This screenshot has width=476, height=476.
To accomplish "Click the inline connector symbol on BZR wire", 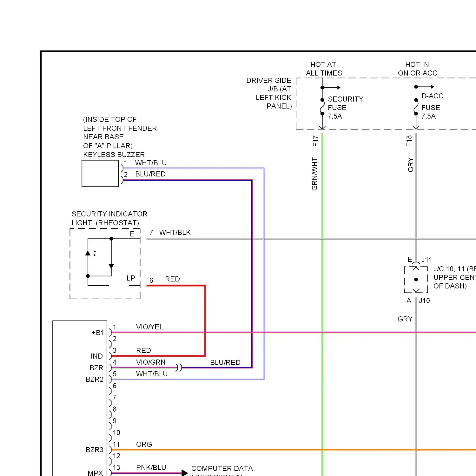I will pyautogui.click(x=179, y=368).
